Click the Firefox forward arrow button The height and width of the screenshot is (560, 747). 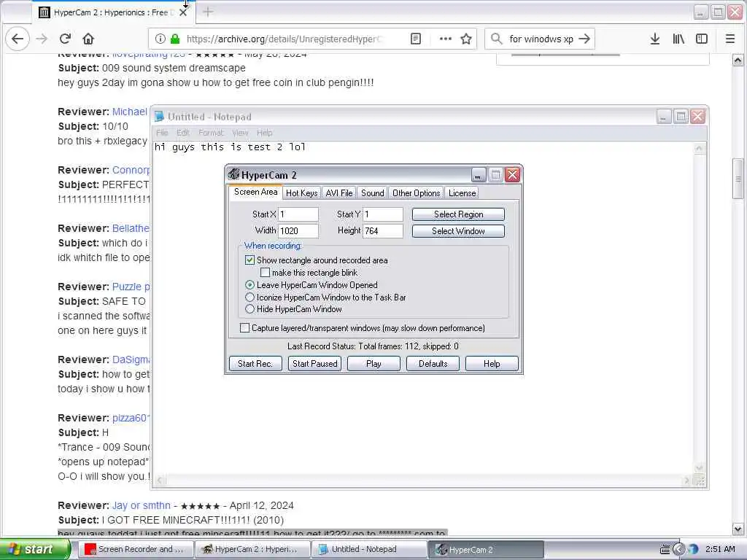click(x=42, y=39)
